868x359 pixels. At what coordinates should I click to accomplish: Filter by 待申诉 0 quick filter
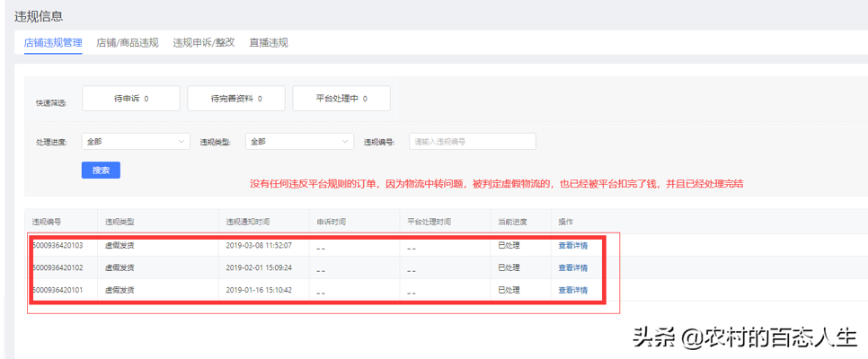tap(131, 99)
